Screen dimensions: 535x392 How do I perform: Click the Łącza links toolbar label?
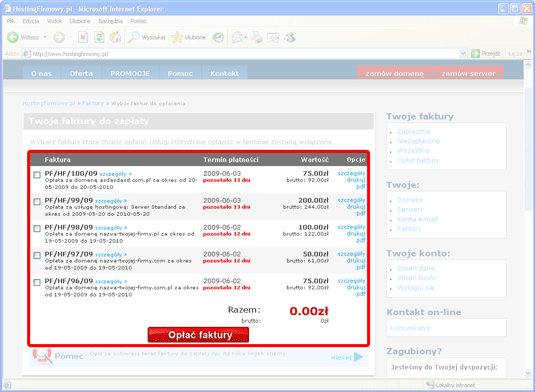tap(515, 54)
